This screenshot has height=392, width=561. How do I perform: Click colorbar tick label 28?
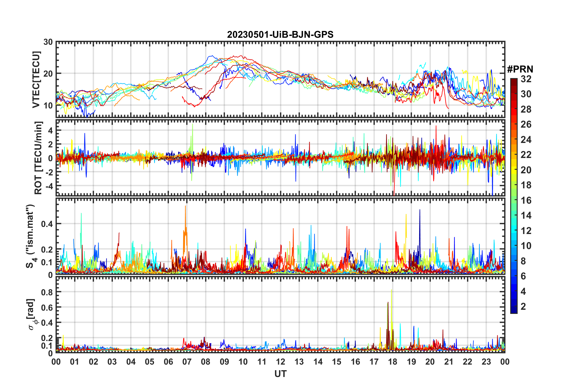click(x=526, y=109)
